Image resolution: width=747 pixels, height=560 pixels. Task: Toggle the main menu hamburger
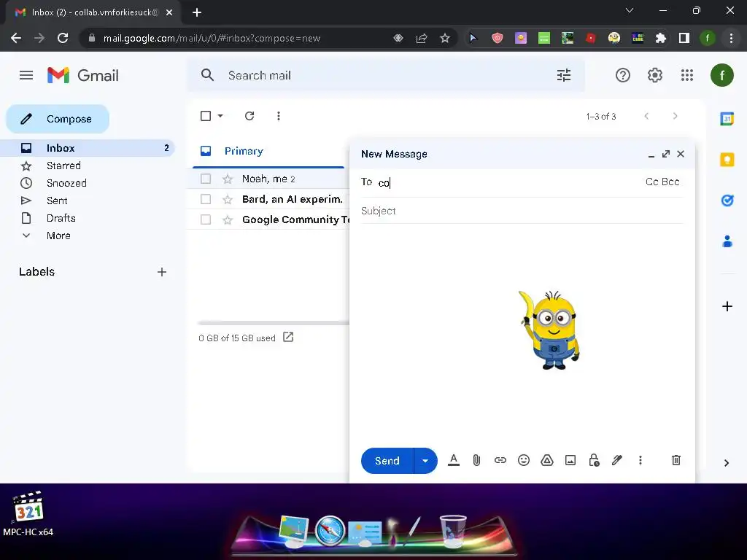pyautogui.click(x=26, y=75)
